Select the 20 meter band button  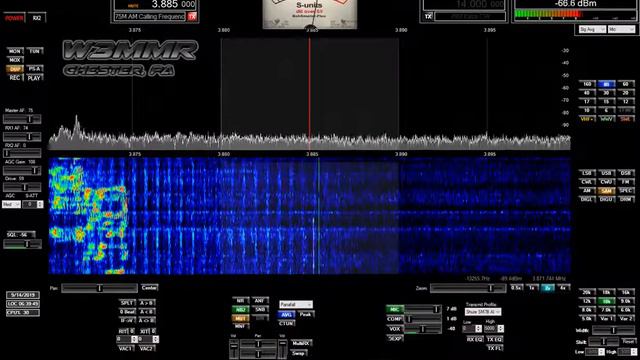tap(626, 93)
